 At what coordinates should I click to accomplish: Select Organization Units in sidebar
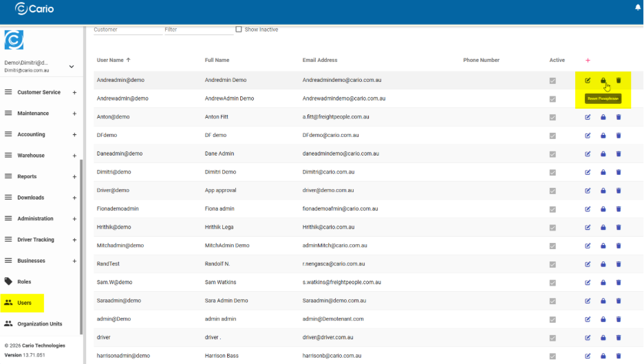[x=39, y=323]
